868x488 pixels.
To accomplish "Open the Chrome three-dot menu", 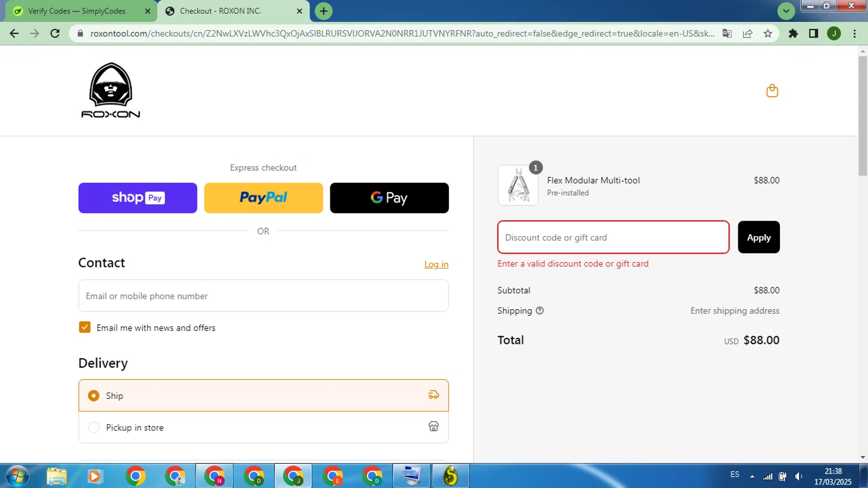I will click(x=855, y=34).
